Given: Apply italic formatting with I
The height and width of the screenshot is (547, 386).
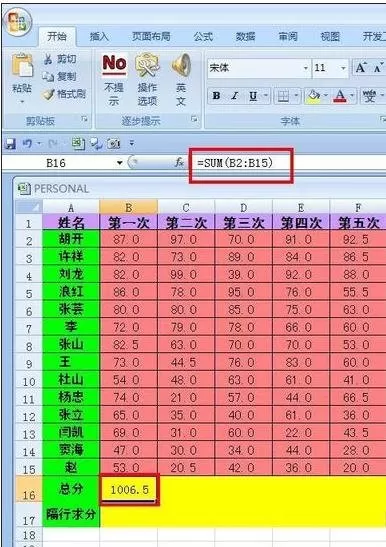Looking at the screenshot, I should [235, 96].
